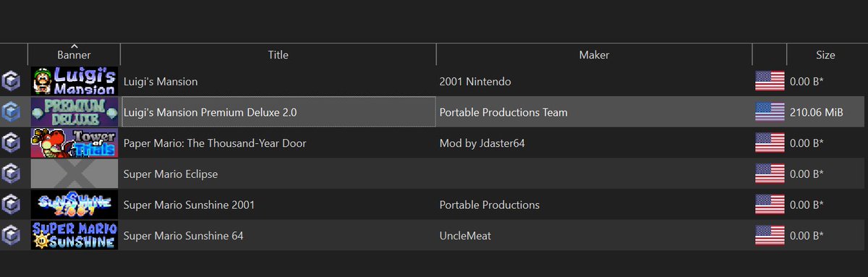Click USA flag for Super Mario Sunshine 2001
868x277 pixels.
pyautogui.click(x=770, y=205)
